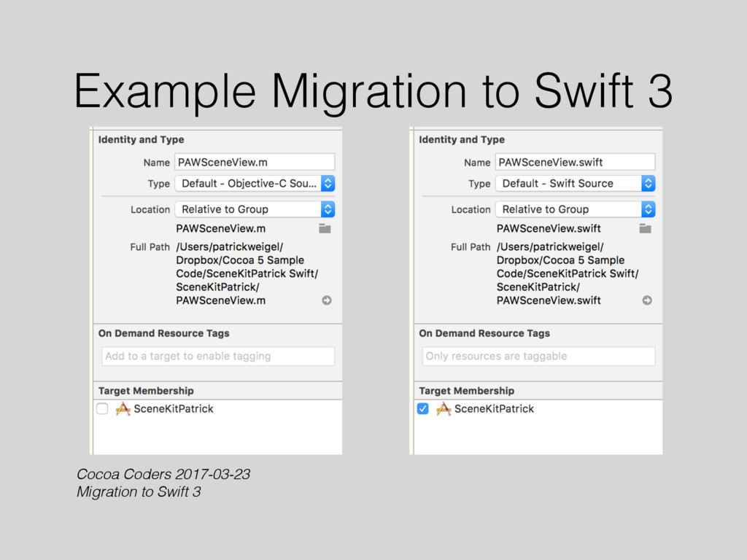Uncheck SceneKitPatrick target for PAWSceneView.swift

pyautogui.click(x=423, y=408)
